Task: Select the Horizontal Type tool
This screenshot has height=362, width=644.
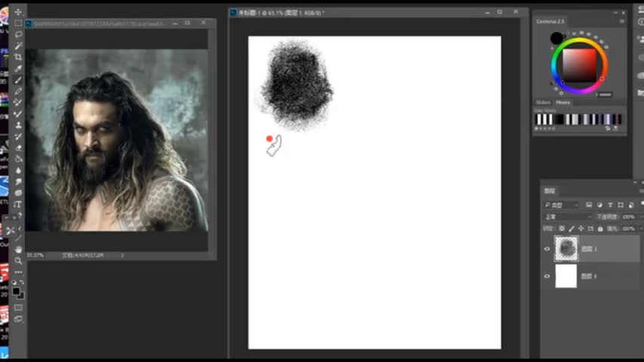Action: 18,204
